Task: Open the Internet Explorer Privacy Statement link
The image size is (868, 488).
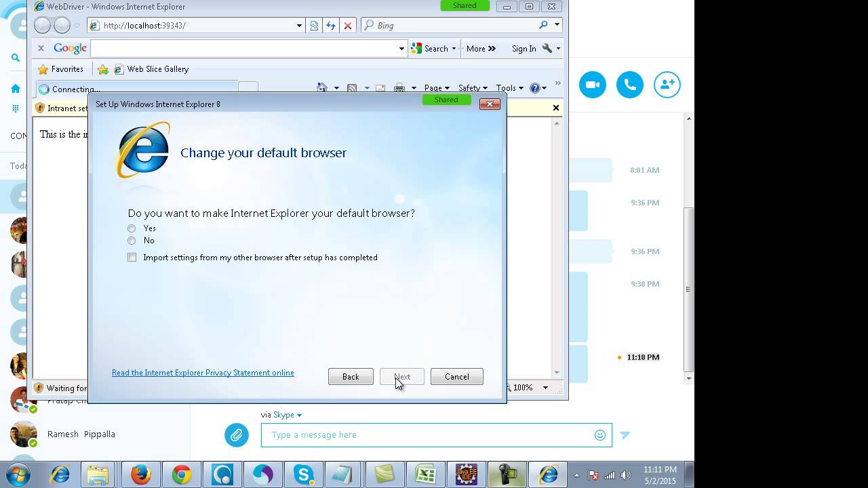Action: 203,373
